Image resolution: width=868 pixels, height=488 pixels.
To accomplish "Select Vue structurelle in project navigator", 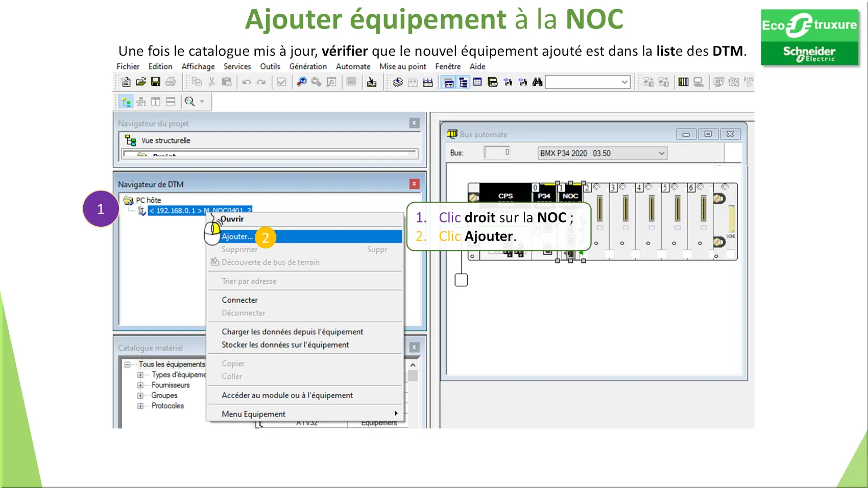I will point(165,140).
